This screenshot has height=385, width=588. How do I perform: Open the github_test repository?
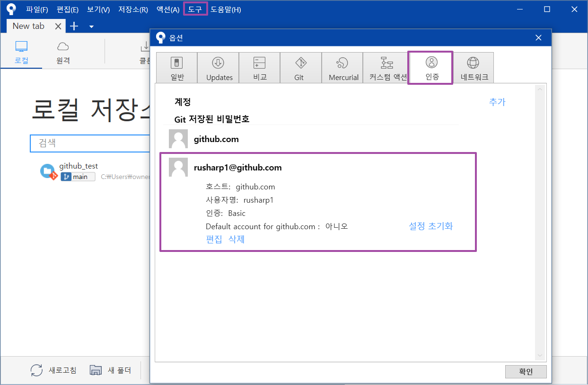coord(79,166)
